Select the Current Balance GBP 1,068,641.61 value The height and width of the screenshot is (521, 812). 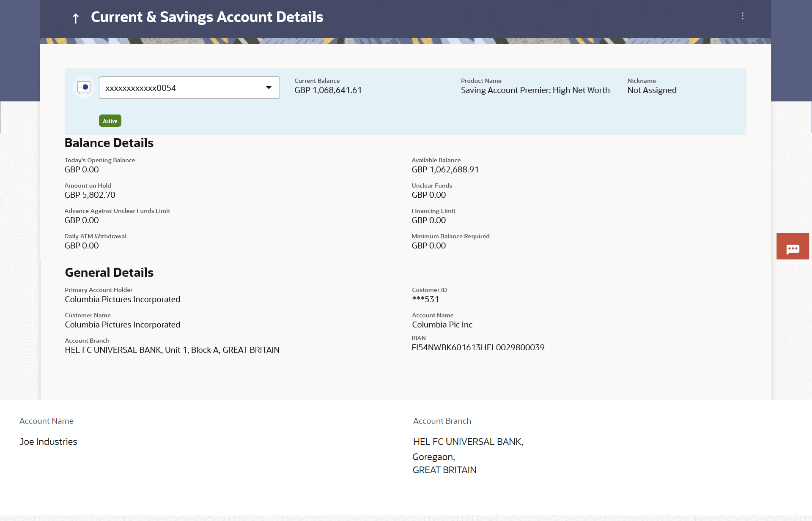pos(328,90)
